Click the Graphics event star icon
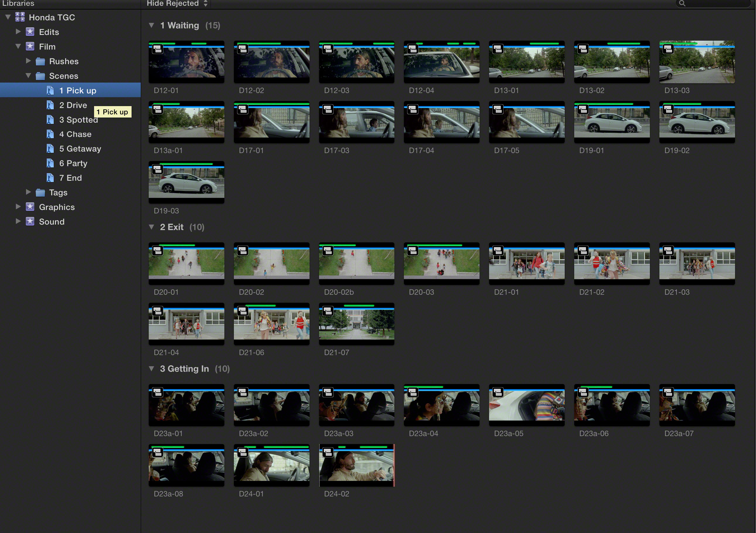 point(30,207)
